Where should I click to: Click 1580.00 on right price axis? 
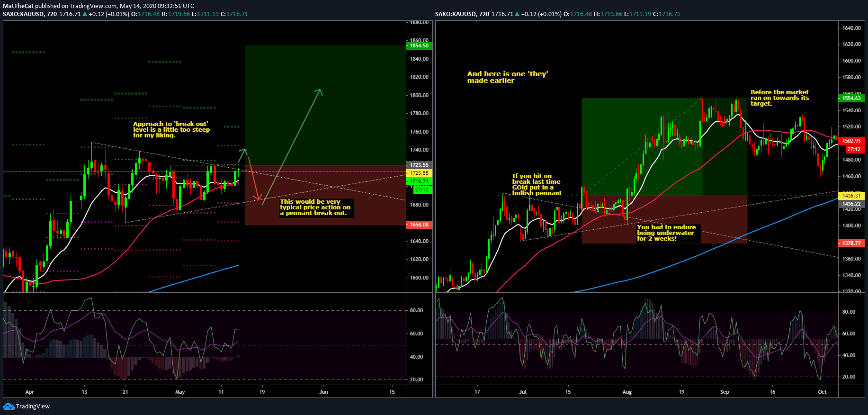[851, 77]
